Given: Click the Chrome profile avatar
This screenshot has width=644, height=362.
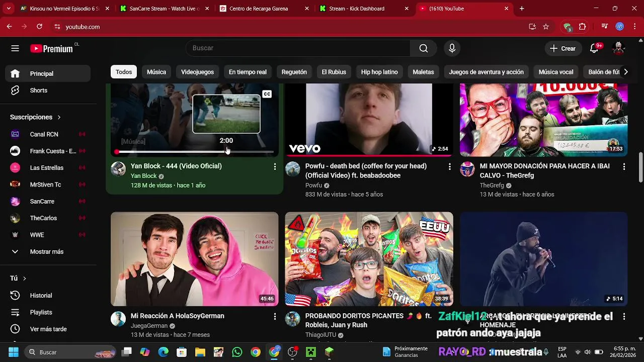Looking at the screenshot, I should pos(620,27).
